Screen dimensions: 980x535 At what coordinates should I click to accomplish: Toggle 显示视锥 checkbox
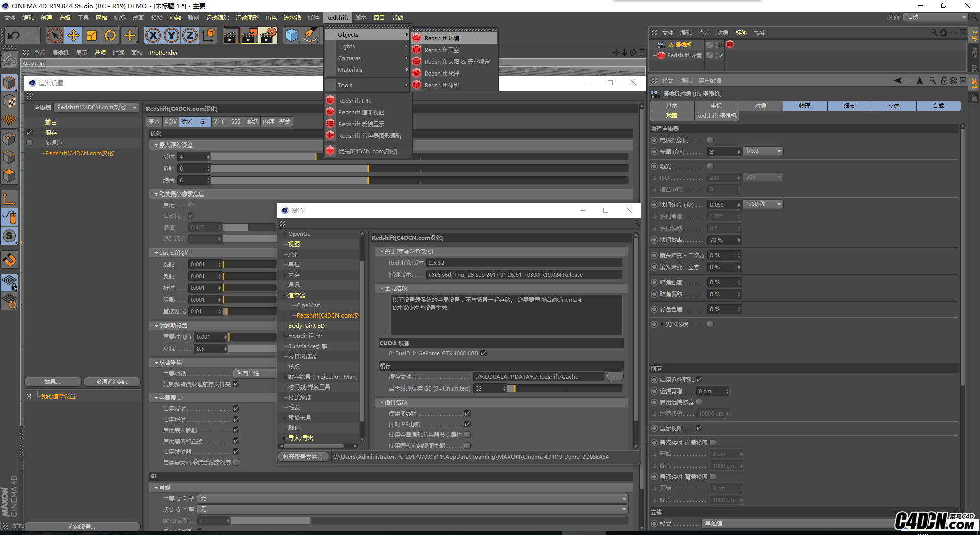pos(699,428)
